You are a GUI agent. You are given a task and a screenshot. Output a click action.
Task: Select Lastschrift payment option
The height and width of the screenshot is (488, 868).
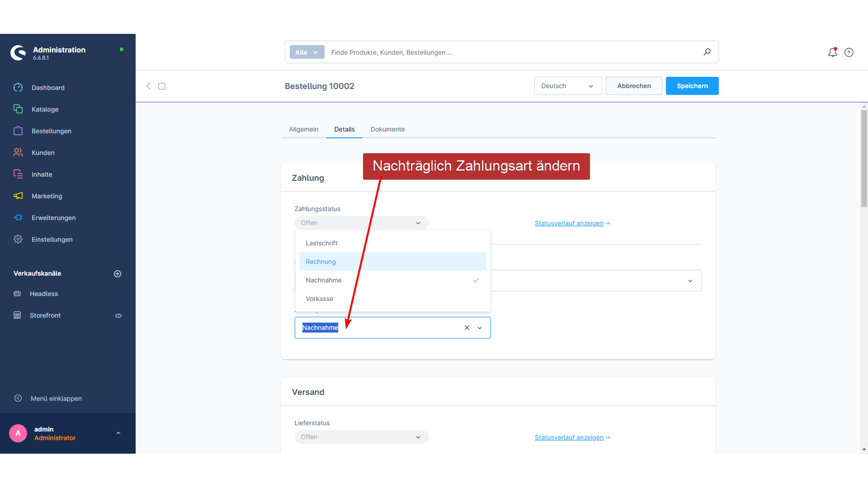393,243
